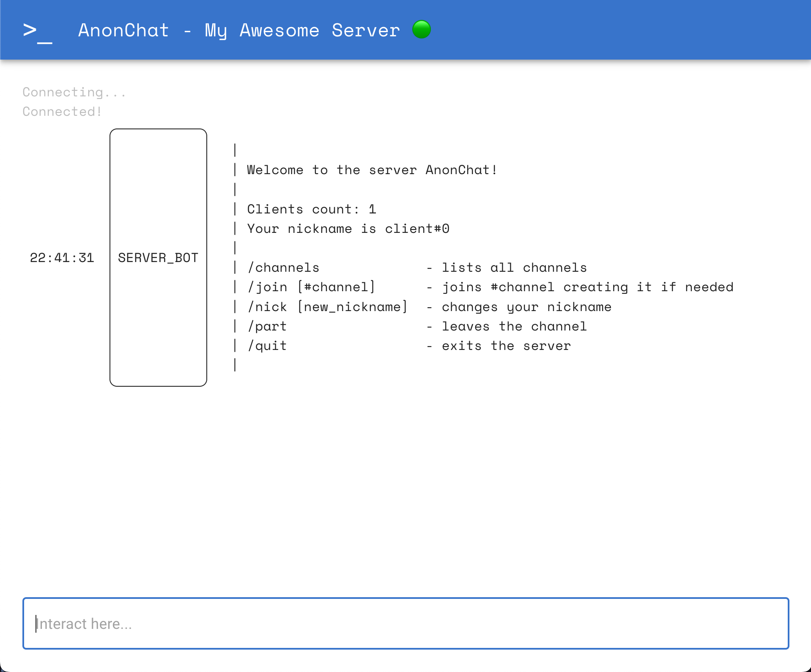Screen dimensions: 811x672
Task: Click the "exits the server" description
Action: tap(507, 346)
